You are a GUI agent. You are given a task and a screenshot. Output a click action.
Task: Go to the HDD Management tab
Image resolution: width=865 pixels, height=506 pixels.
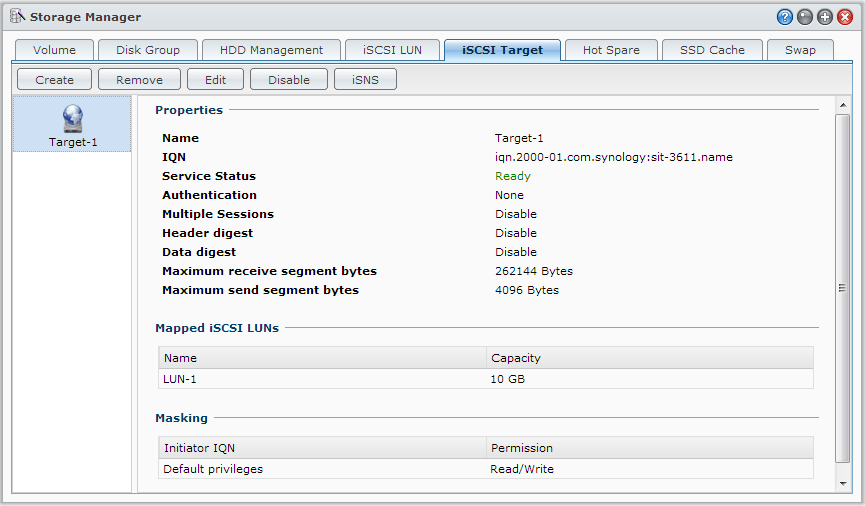[x=271, y=50]
